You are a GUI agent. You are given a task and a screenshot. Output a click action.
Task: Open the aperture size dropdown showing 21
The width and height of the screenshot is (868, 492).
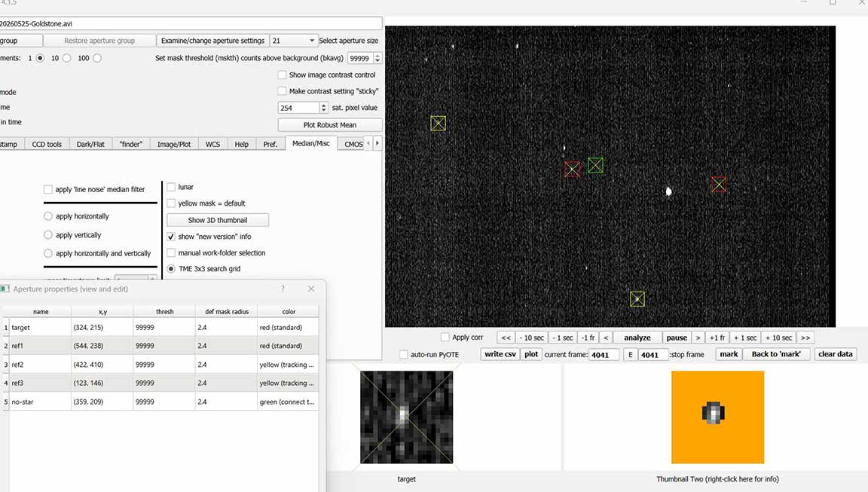pos(293,41)
